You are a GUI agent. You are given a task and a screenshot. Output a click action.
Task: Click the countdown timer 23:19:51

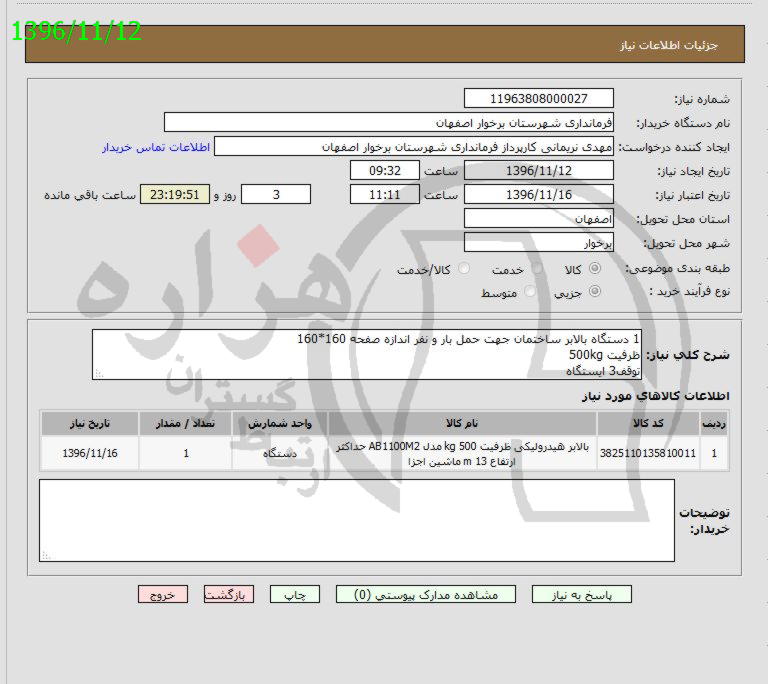(175, 195)
